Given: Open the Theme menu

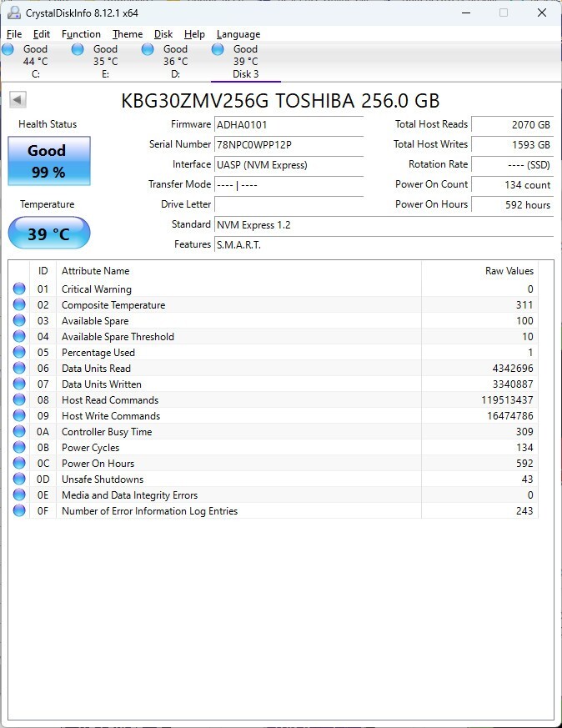Looking at the screenshot, I should (128, 34).
